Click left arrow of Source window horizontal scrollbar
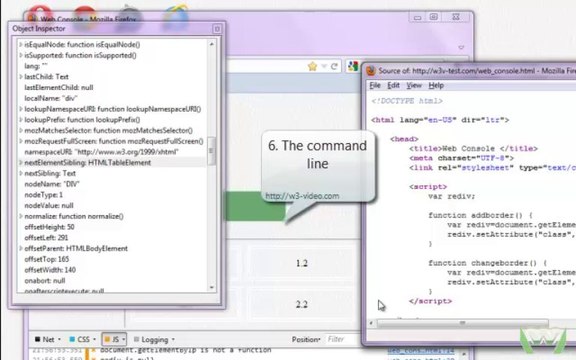This screenshot has width=576, height=360. [x=371, y=323]
